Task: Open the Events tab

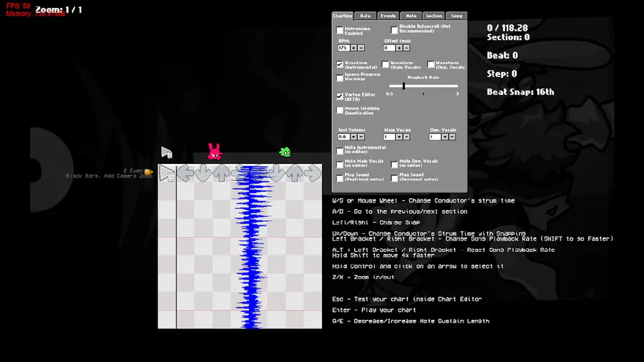Action: click(388, 16)
